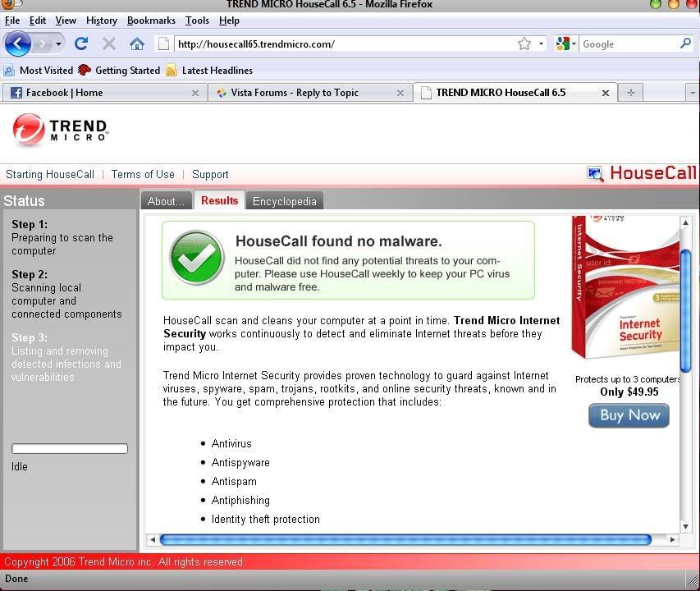
Task: Click the Stop loading X icon
Action: pos(109,44)
